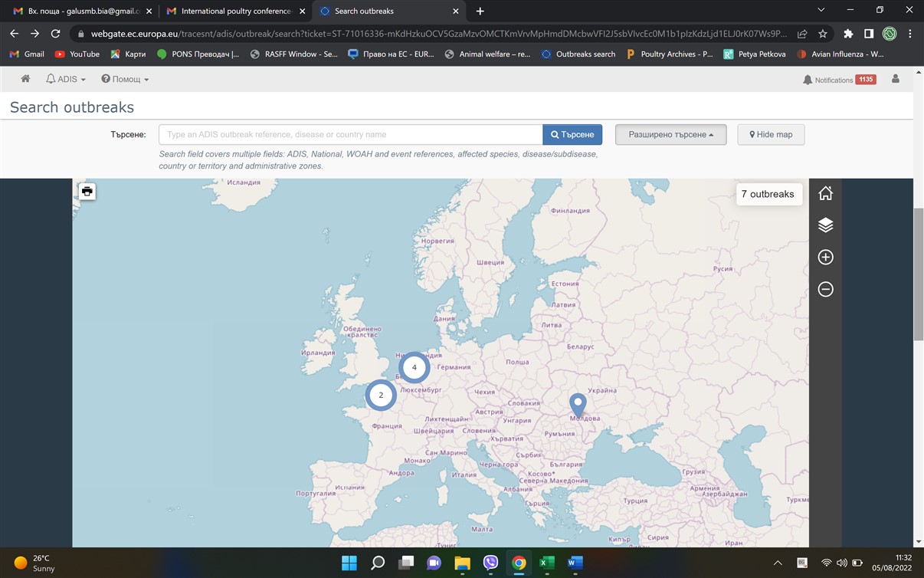Image resolution: width=924 pixels, height=578 pixels.
Task: Open the Petya Petkova bookmark
Action: [755, 54]
